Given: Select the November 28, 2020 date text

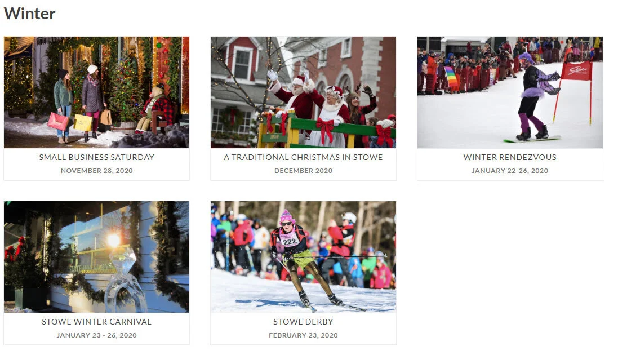Looking at the screenshot, I should [96, 171].
